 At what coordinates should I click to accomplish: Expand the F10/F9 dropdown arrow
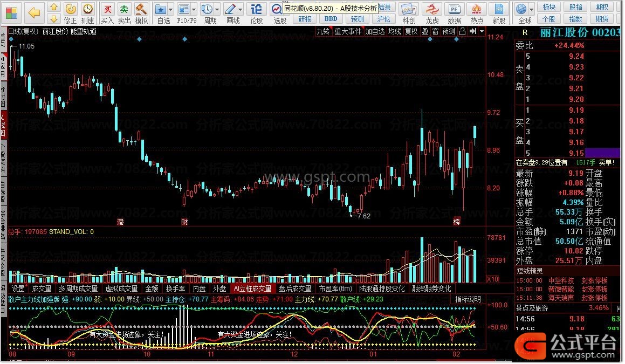194,9
